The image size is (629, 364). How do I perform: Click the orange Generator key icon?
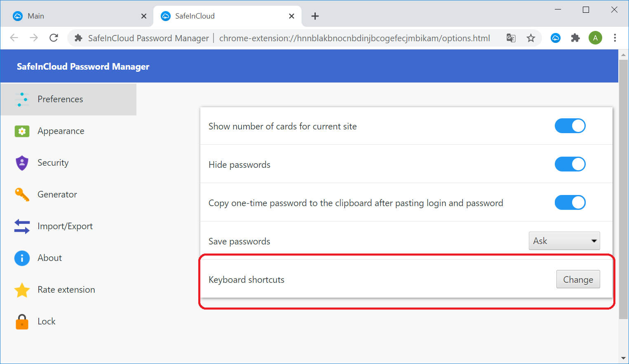[22, 195]
